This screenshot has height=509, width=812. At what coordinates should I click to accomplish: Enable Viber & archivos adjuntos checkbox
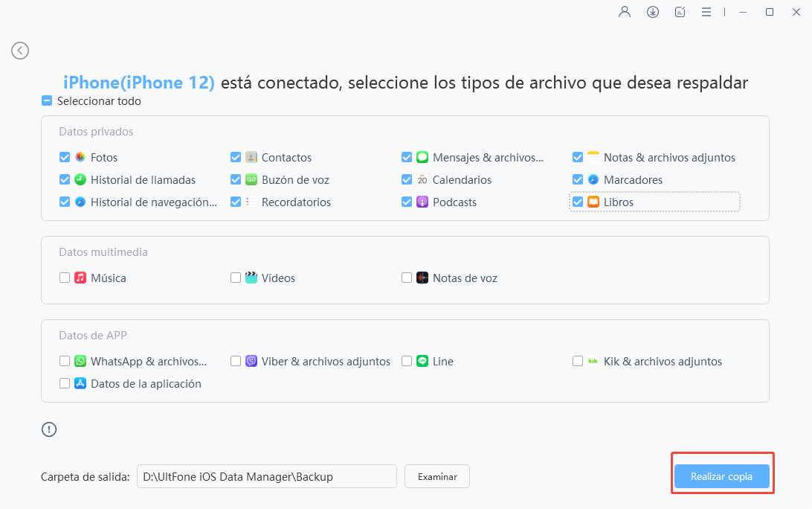pyautogui.click(x=236, y=361)
